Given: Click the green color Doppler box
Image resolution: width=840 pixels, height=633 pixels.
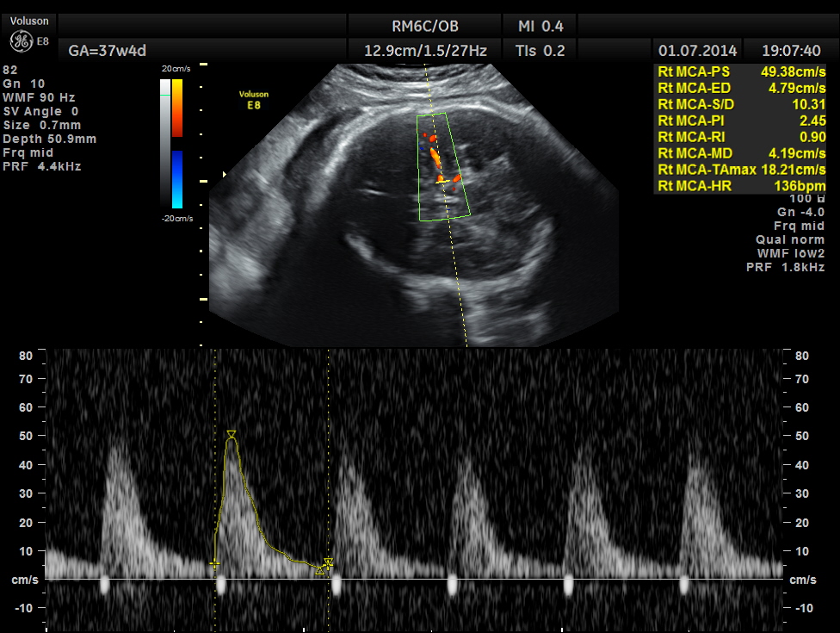Looking at the screenshot, I should [x=444, y=168].
